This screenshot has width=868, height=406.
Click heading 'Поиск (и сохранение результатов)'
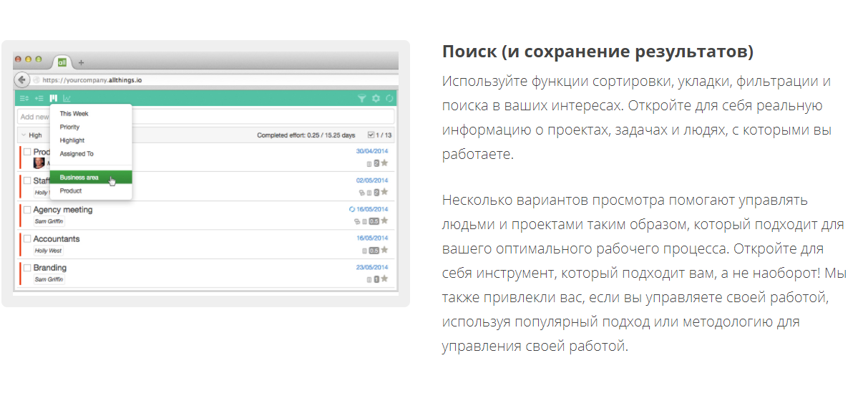(x=598, y=52)
